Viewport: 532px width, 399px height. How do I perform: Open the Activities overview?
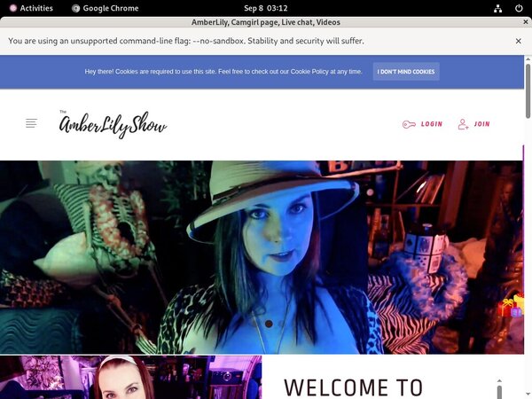28,8
